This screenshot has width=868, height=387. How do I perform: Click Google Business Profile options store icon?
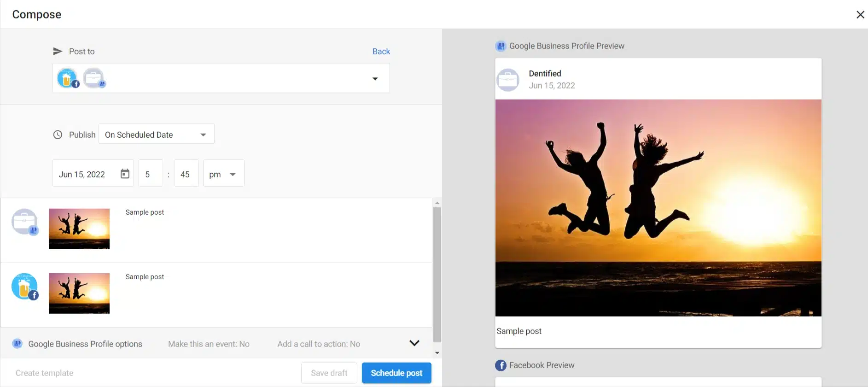[x=17, y=344]
